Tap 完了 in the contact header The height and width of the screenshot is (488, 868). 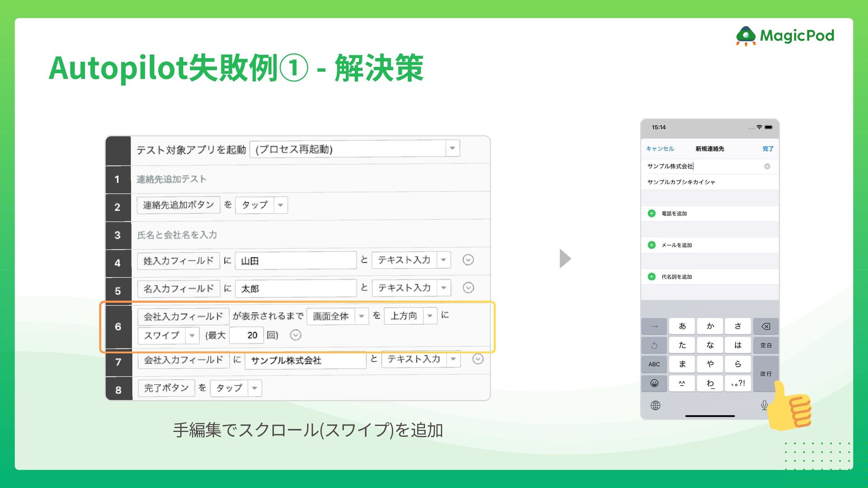tap(768, 149)
